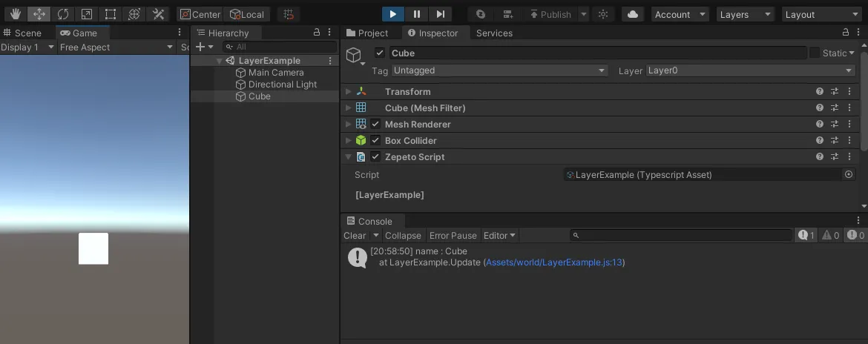Open Hierarchy panel options menu

(x=330, y=33)
